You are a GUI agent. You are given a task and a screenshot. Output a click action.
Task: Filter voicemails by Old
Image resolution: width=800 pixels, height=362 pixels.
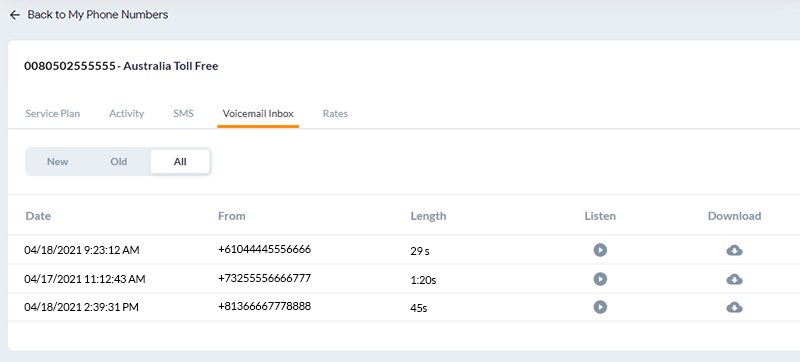119,162
